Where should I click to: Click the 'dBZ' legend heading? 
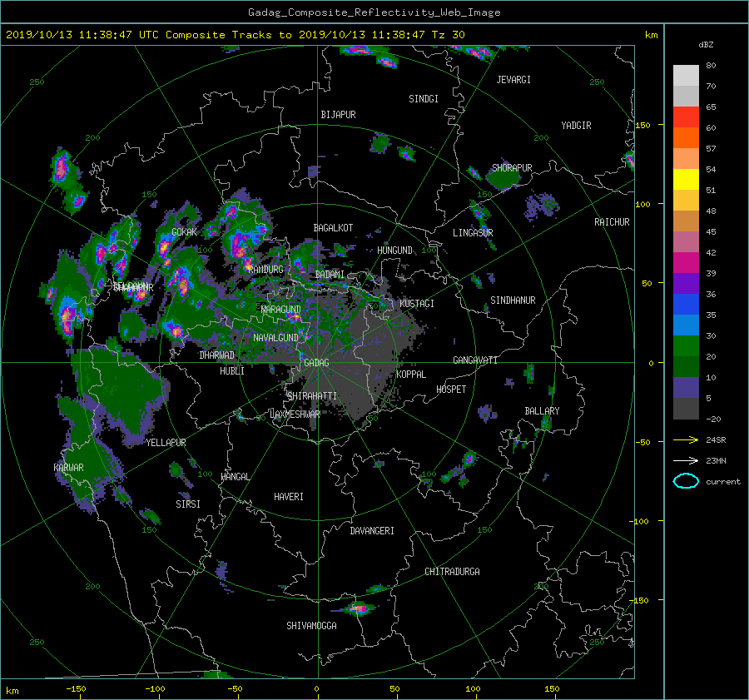(706, 44)
